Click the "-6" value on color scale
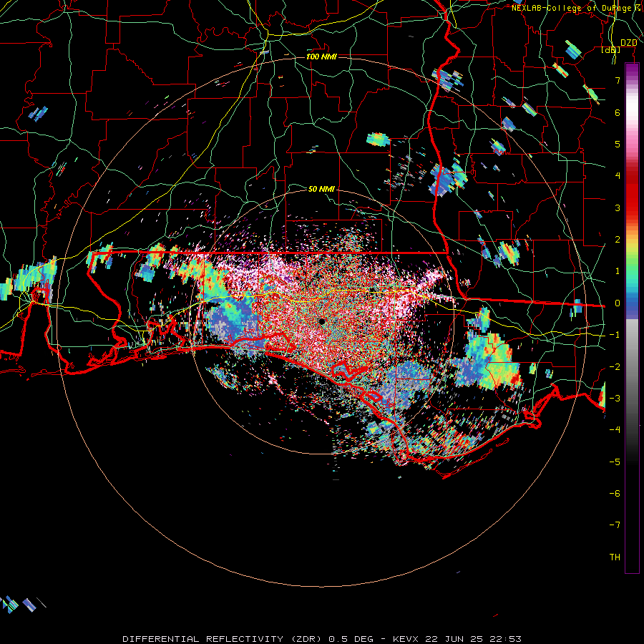This screenshot has height=644, width=644. (615, 494)
